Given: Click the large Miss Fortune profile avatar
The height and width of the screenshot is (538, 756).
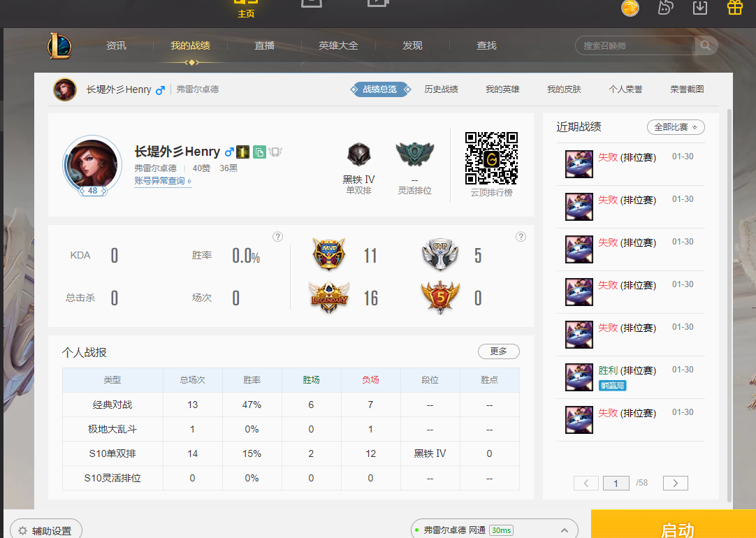Looking at the screenshot, I should 92,164.
